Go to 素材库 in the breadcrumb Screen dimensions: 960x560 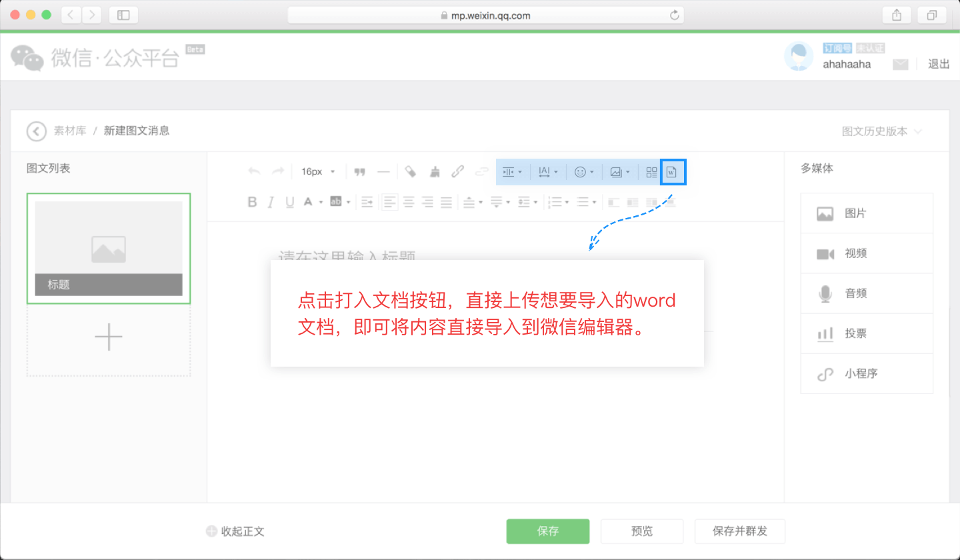[70, 131]
